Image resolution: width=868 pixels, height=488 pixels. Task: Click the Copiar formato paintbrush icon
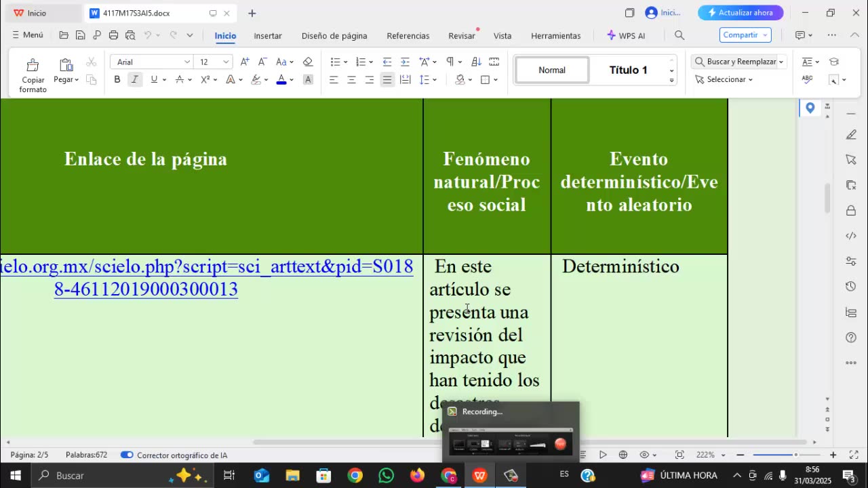pyautogui.click(x=33, y=66)
